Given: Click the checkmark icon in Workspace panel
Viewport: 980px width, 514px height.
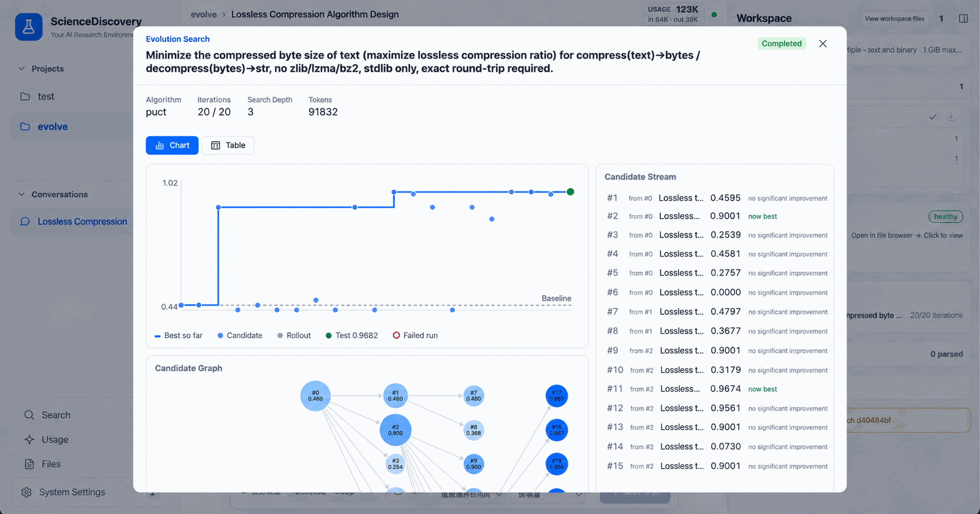Looking at the screenshot, I should [932, 117].
